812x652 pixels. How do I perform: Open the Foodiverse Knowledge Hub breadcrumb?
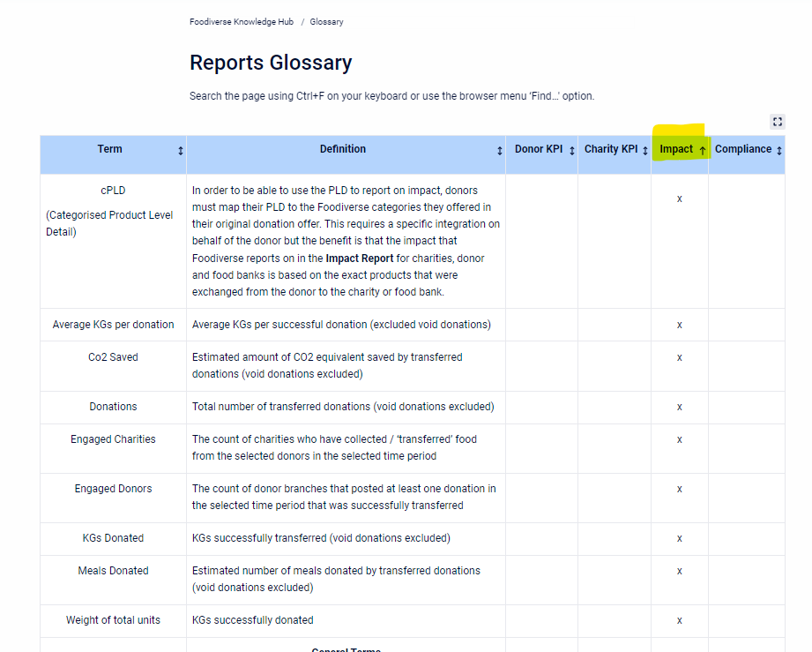coord(242,22)
